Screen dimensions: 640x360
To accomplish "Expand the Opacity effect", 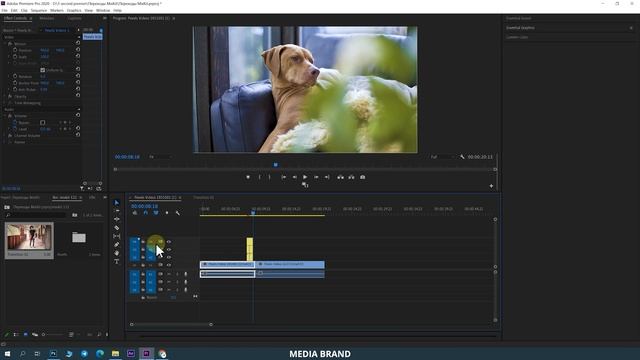I will click(x=5, y=97).
